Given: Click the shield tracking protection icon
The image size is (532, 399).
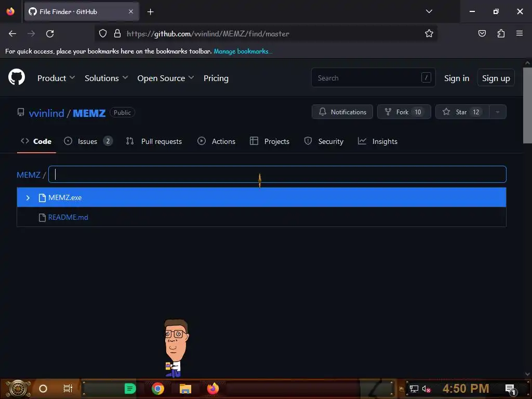Looking at the screenshot, I should (103, 33).
